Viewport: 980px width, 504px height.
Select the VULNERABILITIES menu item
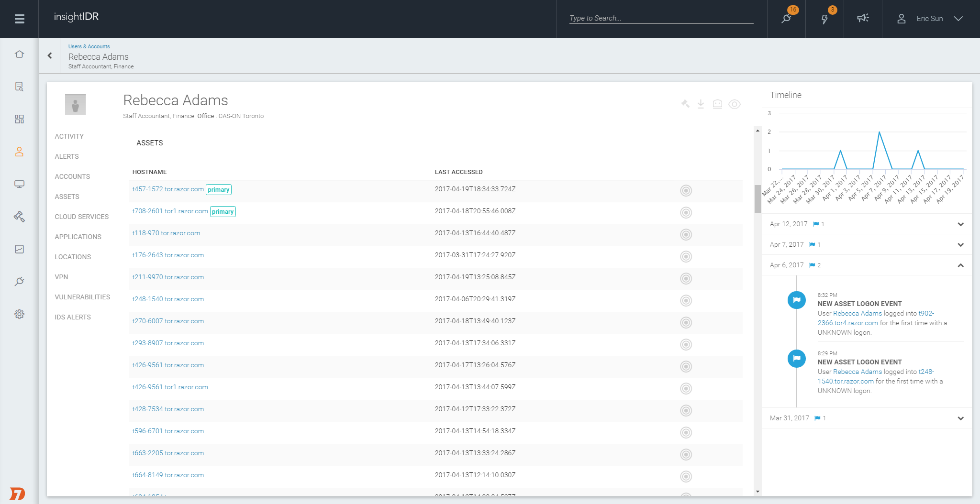tap(82, 297)
